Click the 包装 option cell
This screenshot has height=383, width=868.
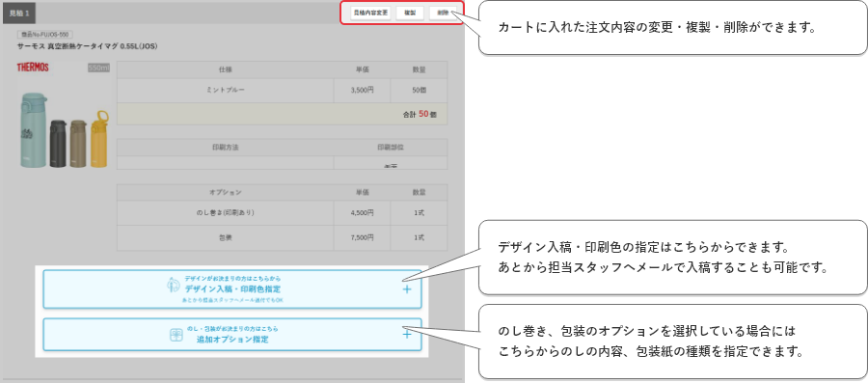click(226, 237)
